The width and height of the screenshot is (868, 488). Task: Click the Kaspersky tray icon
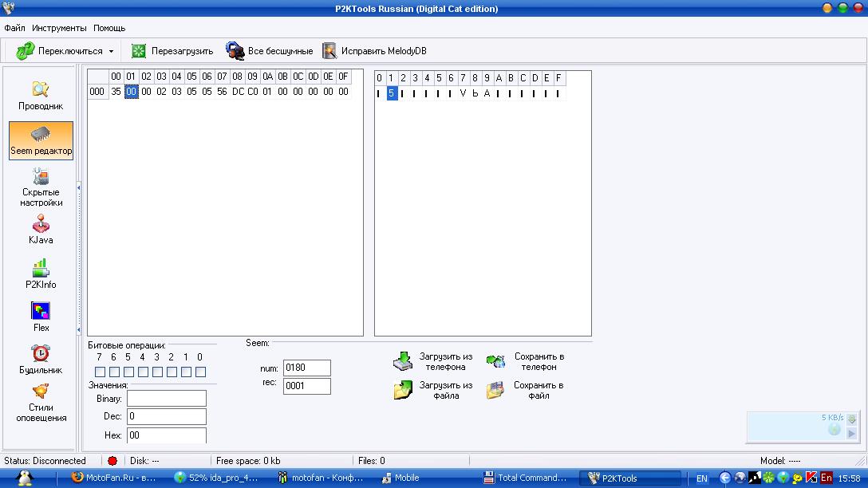point(811,478)
